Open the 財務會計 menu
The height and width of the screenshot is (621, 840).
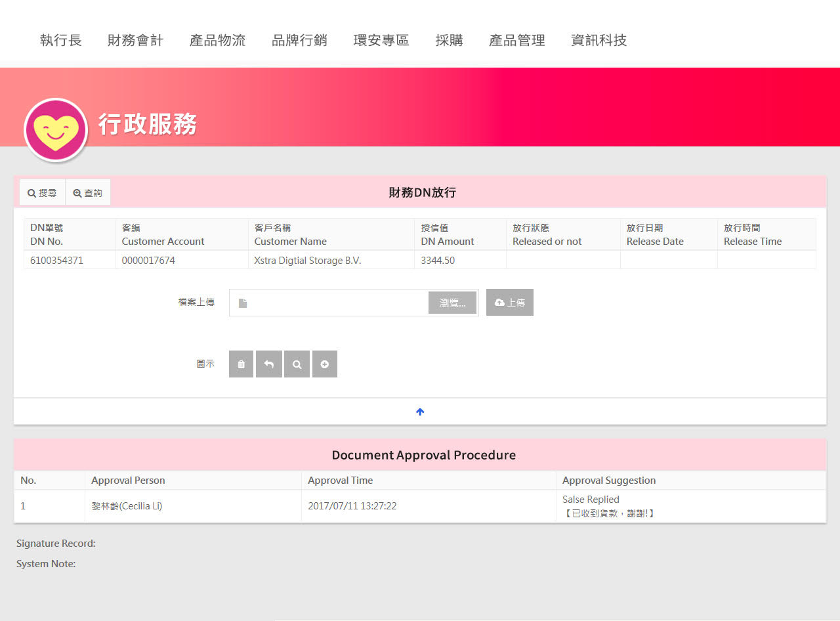click(135, 40)
